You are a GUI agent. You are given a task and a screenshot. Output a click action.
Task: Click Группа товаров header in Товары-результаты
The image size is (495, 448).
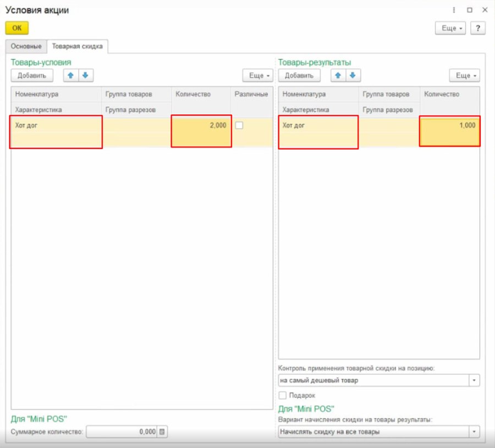click(389, 95)
